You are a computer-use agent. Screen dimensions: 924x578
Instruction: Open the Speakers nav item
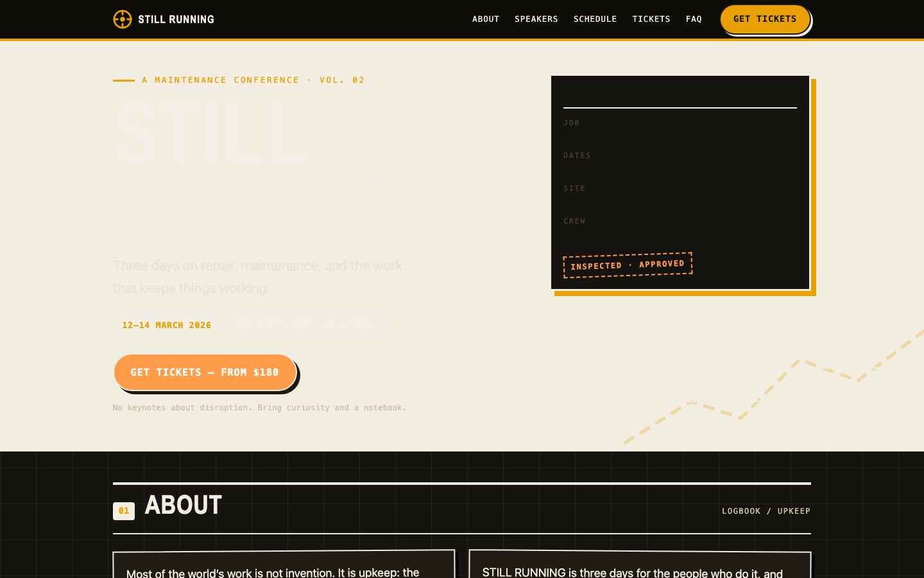536,19
